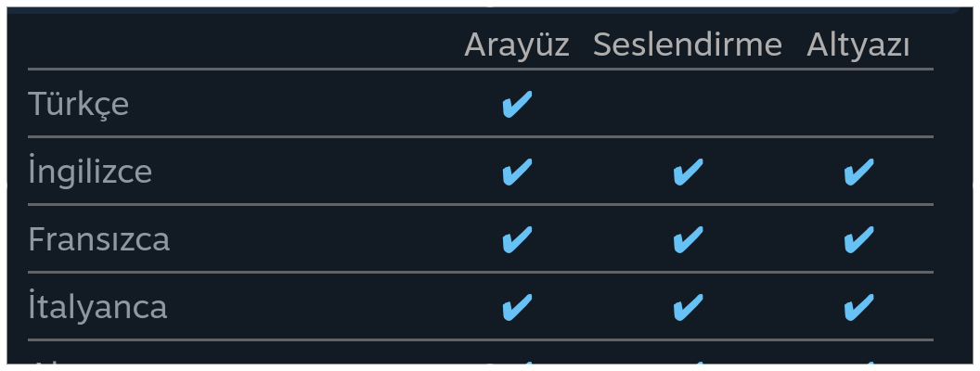Click İngilizce Seslendirme checkmark
Image resolution: width=980 pixels, height=371 pixels.
pyautogui.click(x=688, y=172)
